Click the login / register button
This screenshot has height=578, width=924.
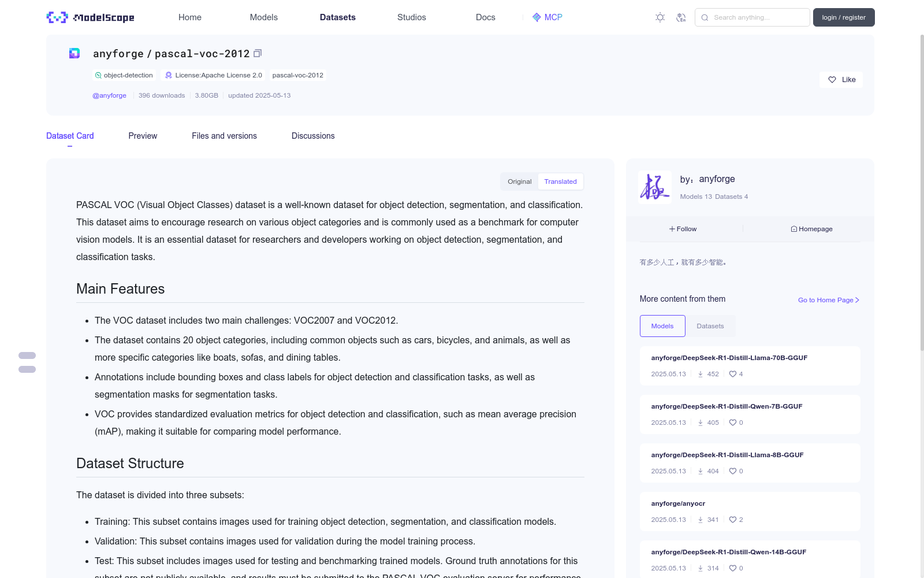coord(844,17)
